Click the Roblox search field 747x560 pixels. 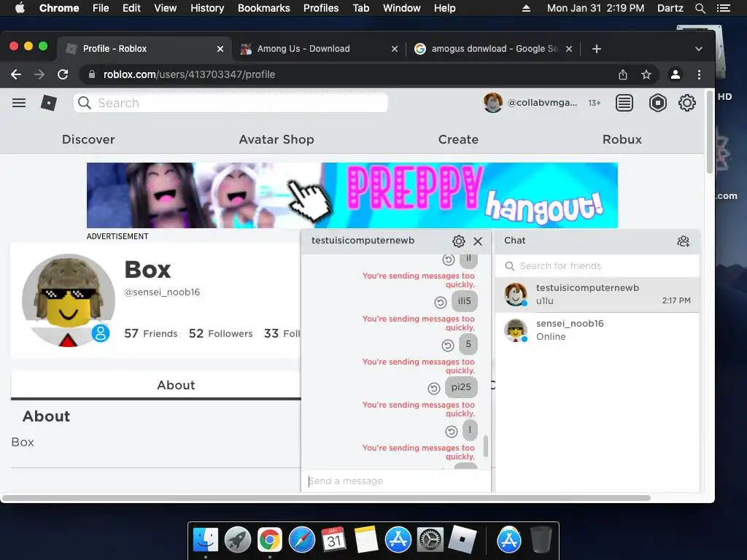231,103
